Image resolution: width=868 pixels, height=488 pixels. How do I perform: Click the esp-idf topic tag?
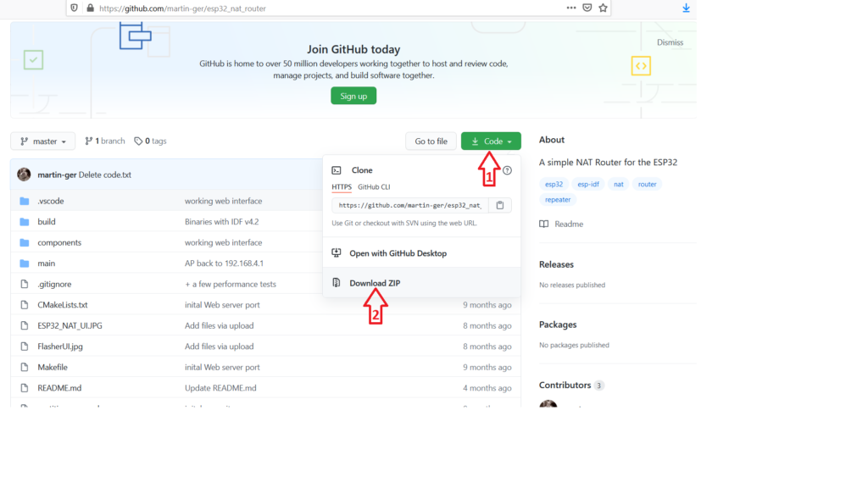coord(588,184)
